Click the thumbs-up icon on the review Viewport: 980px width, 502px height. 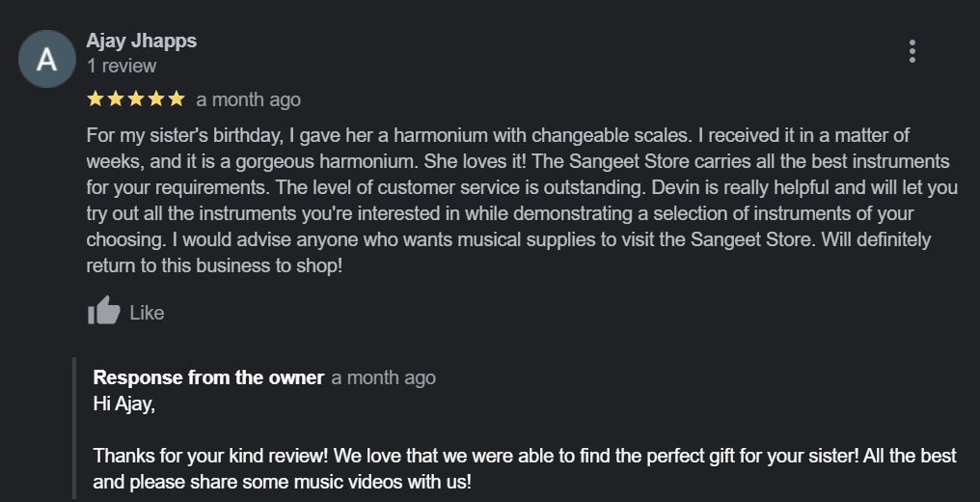click(103, 311)
